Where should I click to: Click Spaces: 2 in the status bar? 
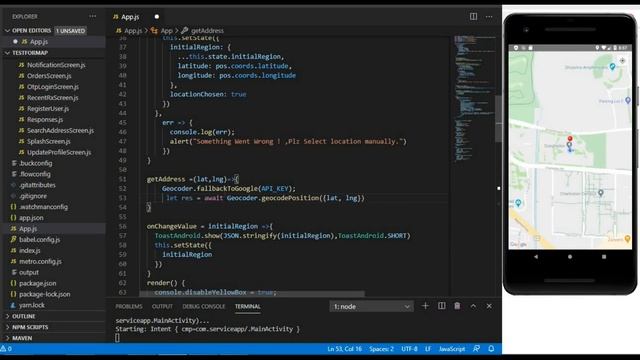381,349
